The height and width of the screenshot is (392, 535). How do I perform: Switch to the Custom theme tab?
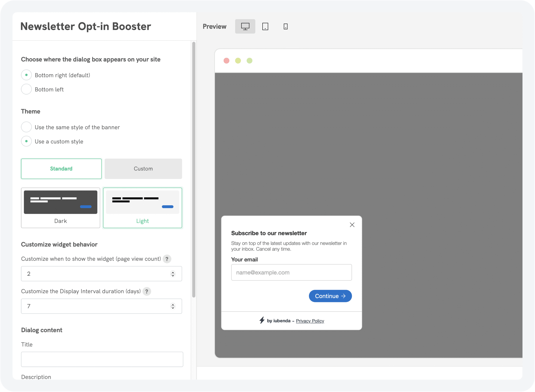[x=143, y=169]
